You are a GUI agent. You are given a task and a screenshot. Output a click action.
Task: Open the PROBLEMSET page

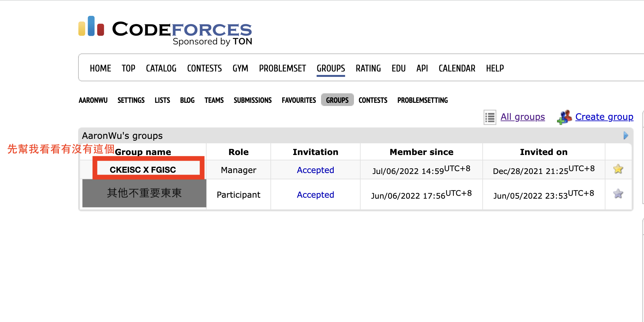pos(282,68)
